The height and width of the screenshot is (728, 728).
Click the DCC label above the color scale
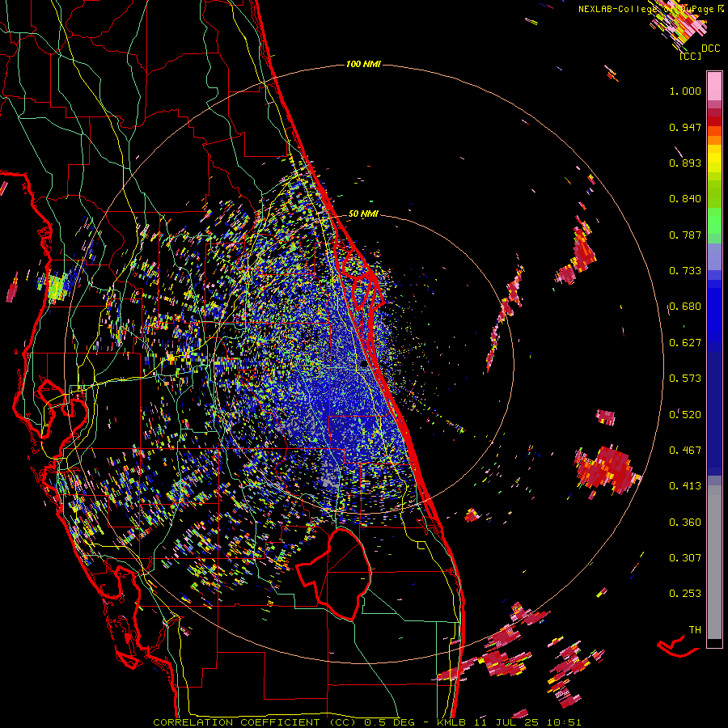point(710,49)
